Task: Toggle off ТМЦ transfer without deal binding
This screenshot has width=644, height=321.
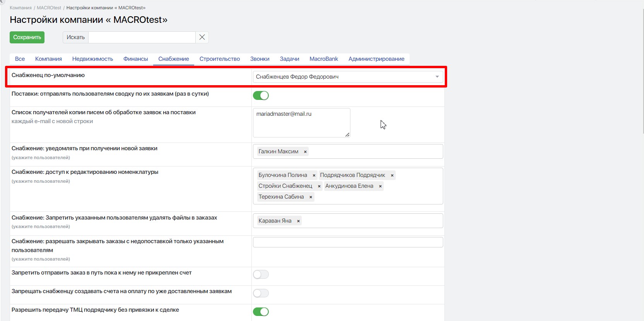Action: 261,312
